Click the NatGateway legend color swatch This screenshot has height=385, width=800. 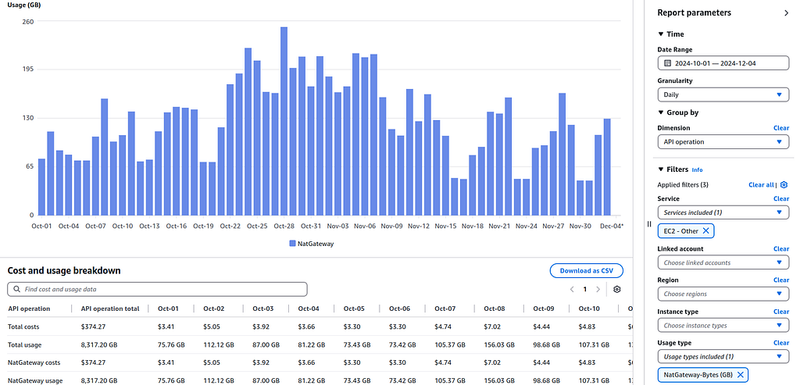tap(292, 244)
